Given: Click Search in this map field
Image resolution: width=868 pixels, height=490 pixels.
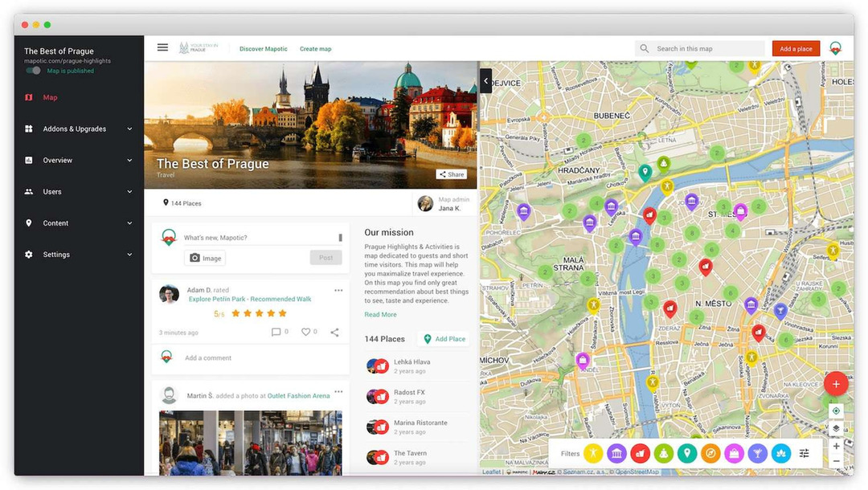Looking at the screenshot, I should pos(700,49).
